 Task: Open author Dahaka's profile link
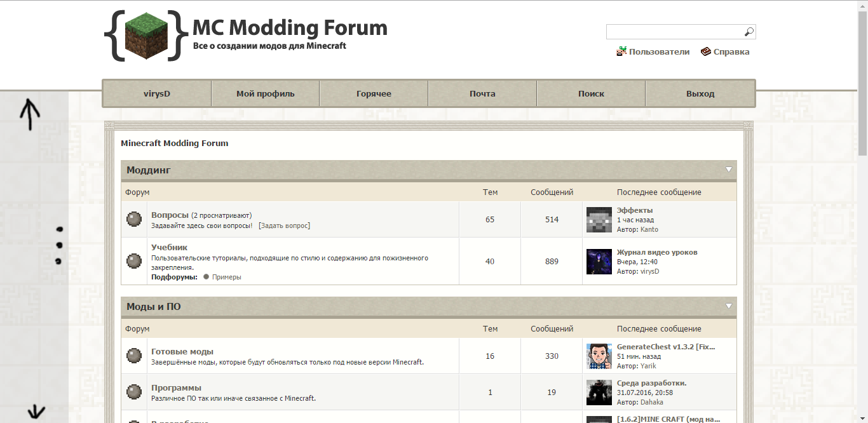[652, 402]
